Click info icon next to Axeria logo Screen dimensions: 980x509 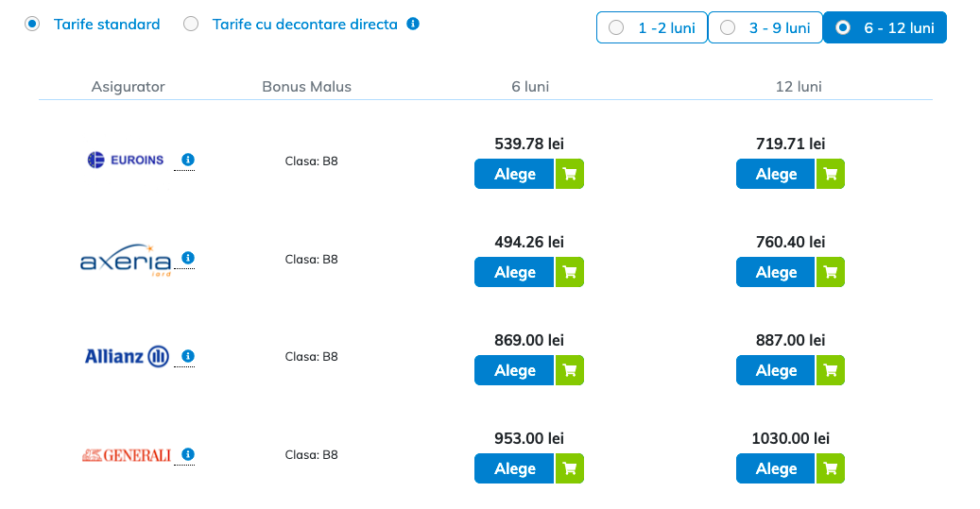click(x=187, y=258)
